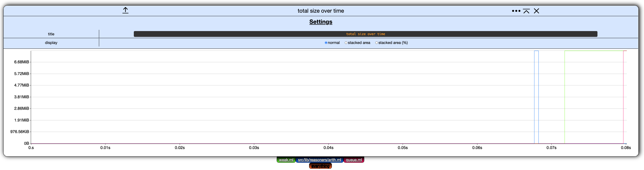This screenshot has width=644, height=170.
Task: Edit the title field 'total size over time'
Action: point(366,34)
